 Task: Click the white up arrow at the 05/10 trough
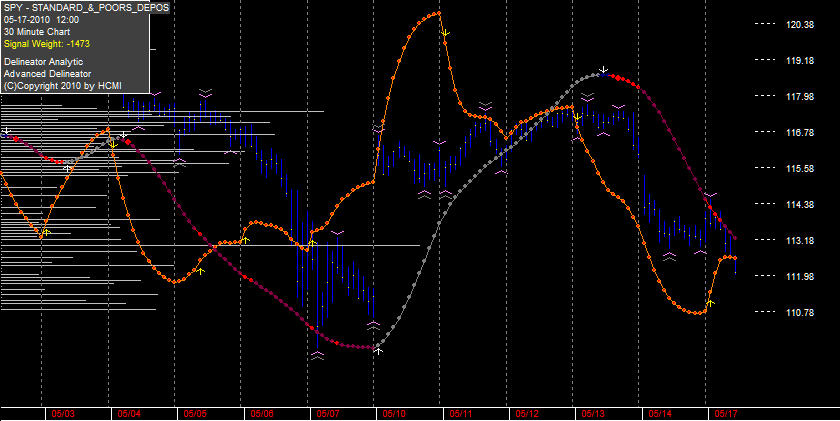[x=379, y=351]
